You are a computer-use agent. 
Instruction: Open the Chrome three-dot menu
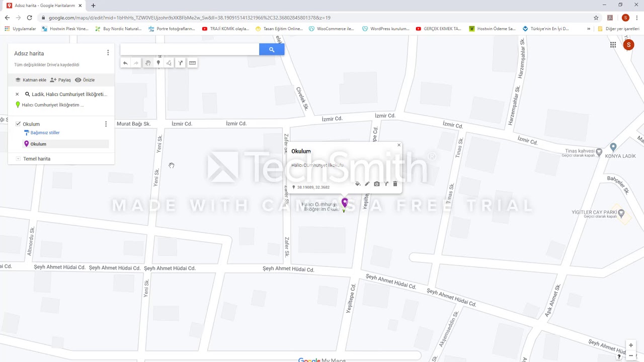click(x=637, y=18)
